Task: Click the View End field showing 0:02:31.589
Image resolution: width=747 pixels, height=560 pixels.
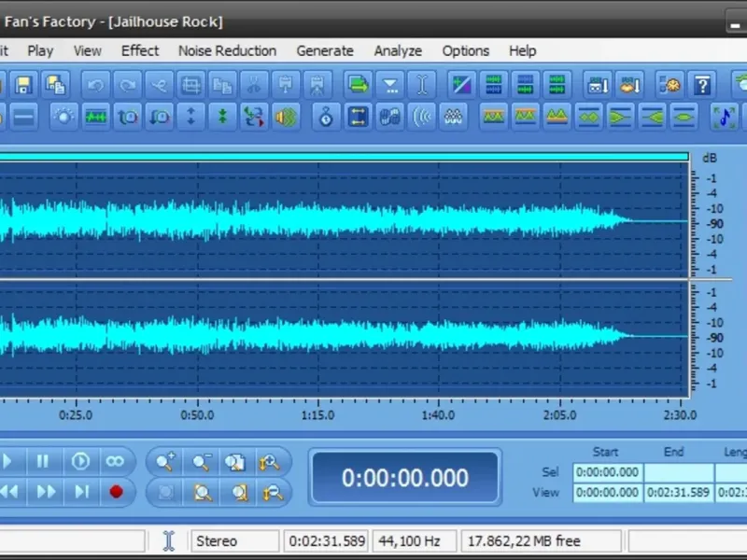Action: click(679, 493)
